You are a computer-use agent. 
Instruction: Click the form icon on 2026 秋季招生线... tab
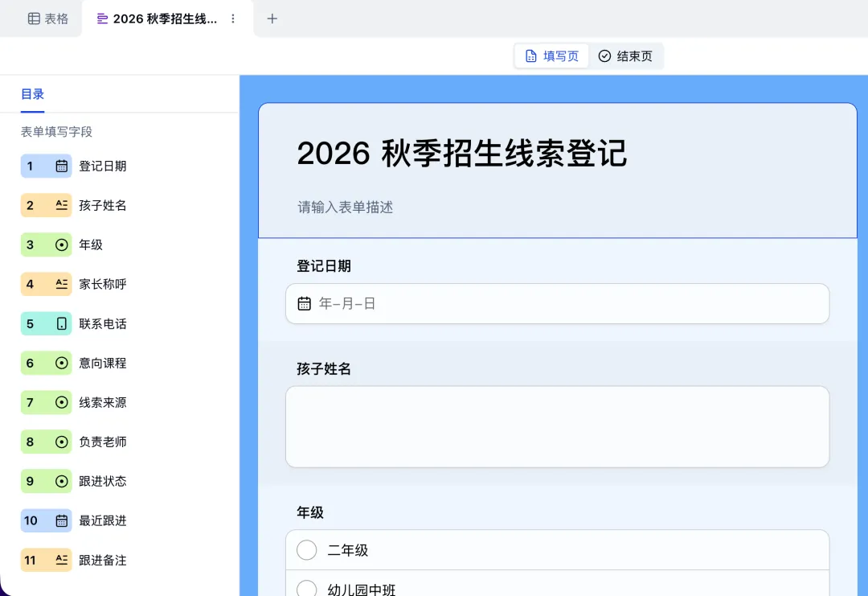[x=102, y=18]
